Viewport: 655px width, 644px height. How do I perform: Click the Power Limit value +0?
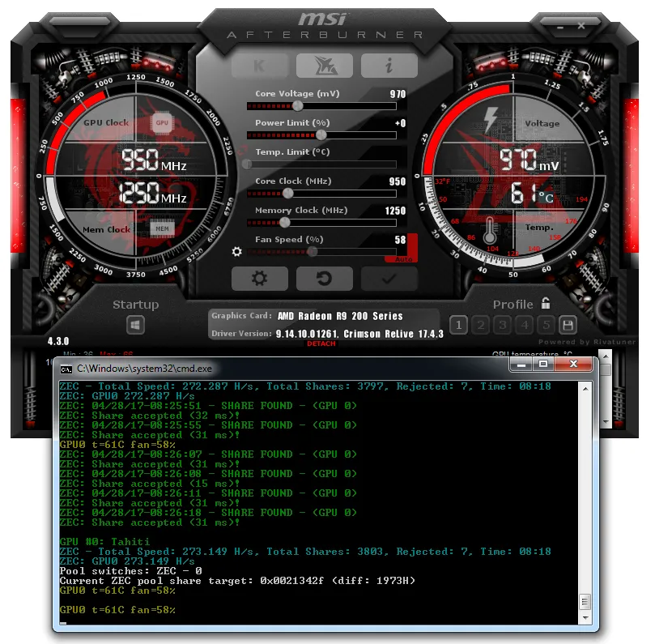pos(400,123)
